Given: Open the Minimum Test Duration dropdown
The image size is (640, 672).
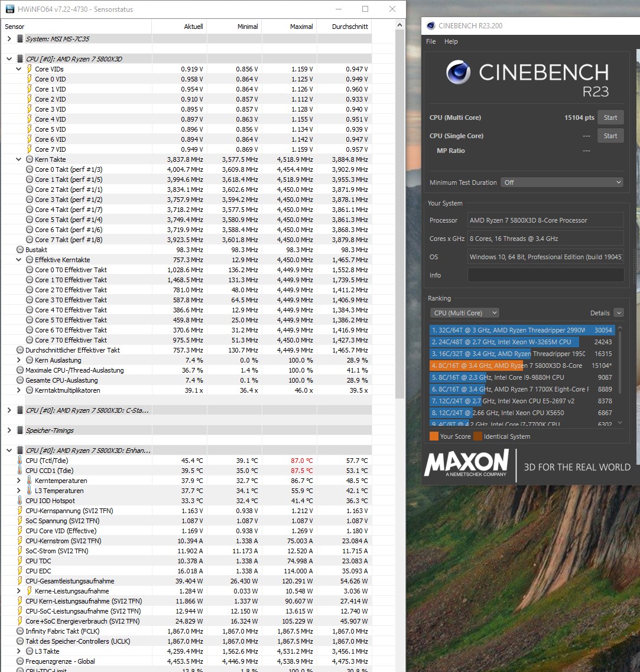Looking at the screenshot, I should tap(562, 182).
